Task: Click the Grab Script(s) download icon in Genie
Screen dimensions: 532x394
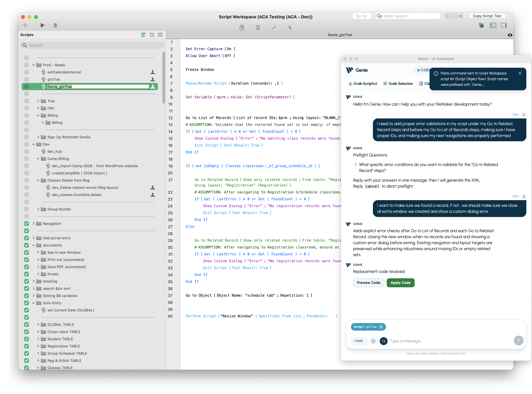Action: pyautogui.click(x=350, y=83)
